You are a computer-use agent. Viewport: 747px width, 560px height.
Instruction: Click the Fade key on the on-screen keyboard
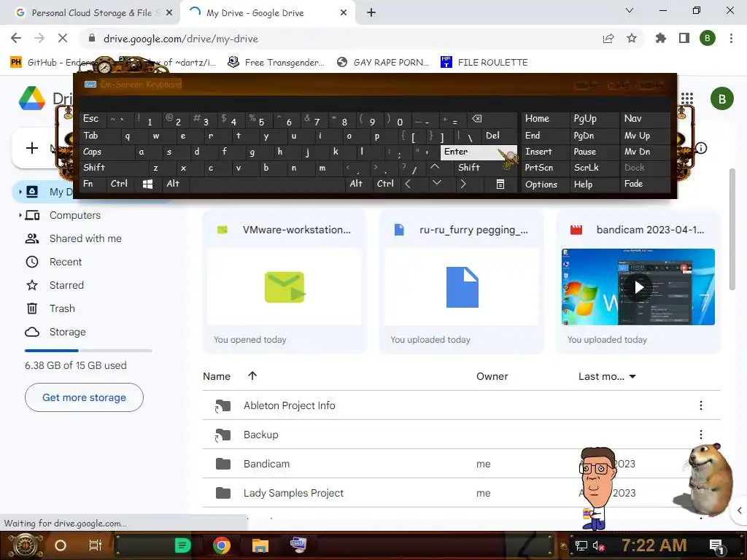pyautogui.click(x=646, y=184)
